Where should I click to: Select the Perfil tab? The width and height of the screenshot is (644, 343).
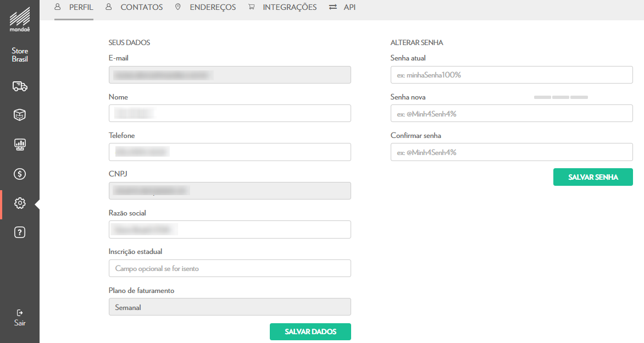tap(74, 8)
